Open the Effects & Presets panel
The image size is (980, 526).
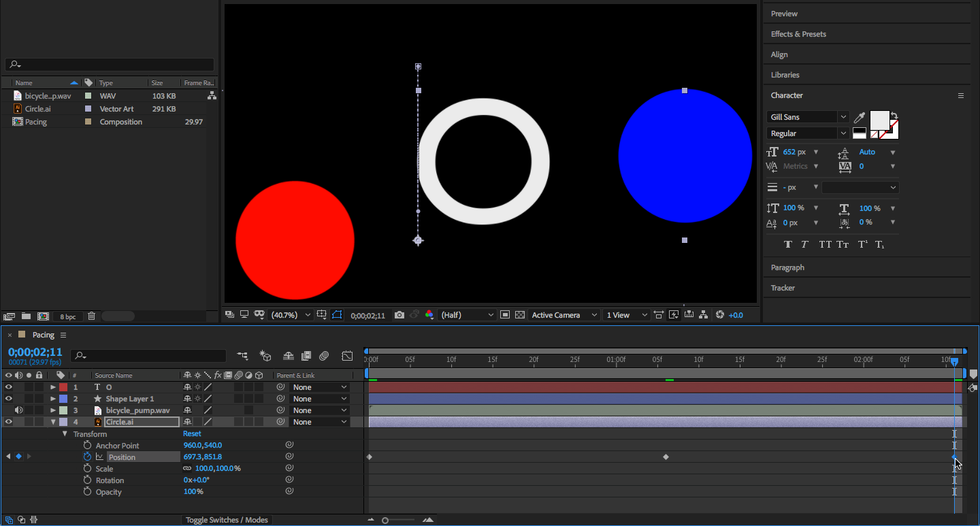798,34
